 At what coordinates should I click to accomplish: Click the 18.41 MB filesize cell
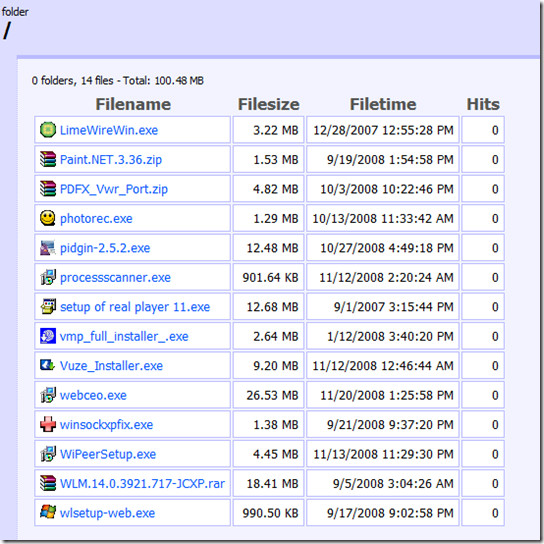(x=269, y=483)
